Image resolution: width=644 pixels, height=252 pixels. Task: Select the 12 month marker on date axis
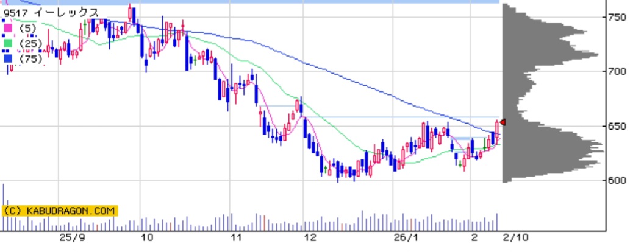(310, 238)
